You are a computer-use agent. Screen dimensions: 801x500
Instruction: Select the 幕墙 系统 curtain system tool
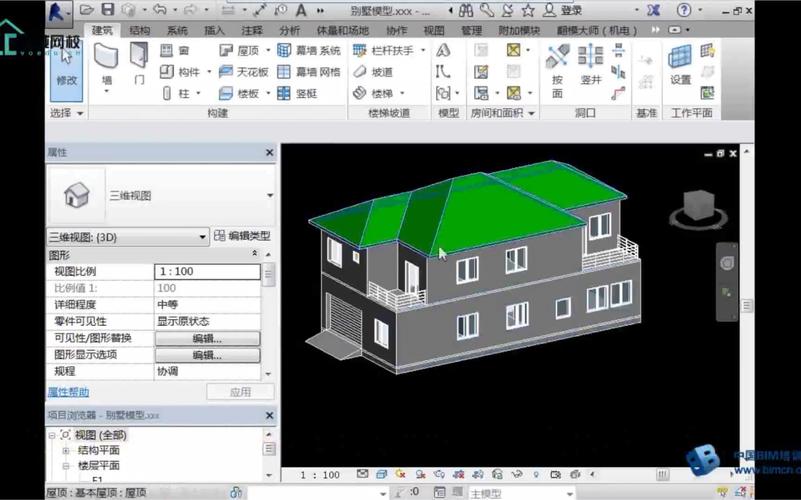309,50
